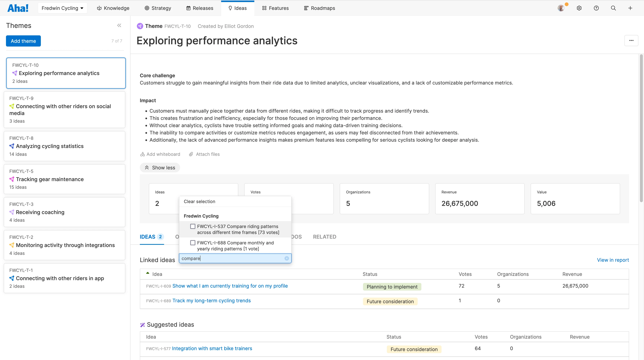This screenshot has height=360, width=644.
Task: Click the help question mark icon
Action: click(x=596, y=8)
